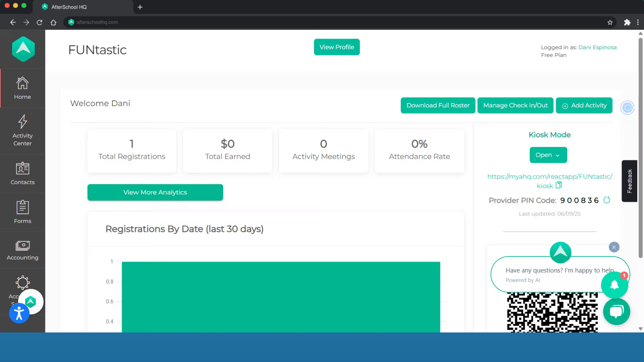The width and height of the screenshot is (644, 362).
Task: Open the live chat bubble
Action: click(x=616, y=311)
